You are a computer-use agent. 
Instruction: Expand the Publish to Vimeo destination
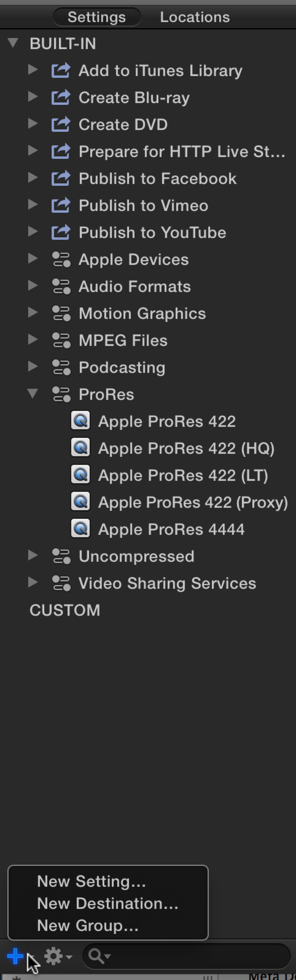tap(33, 205)
